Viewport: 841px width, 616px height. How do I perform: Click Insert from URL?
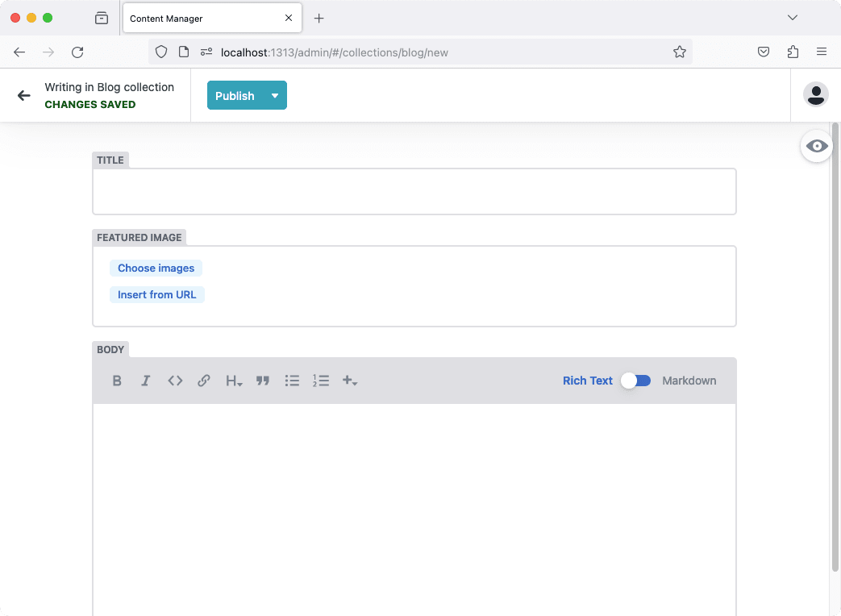157,294
